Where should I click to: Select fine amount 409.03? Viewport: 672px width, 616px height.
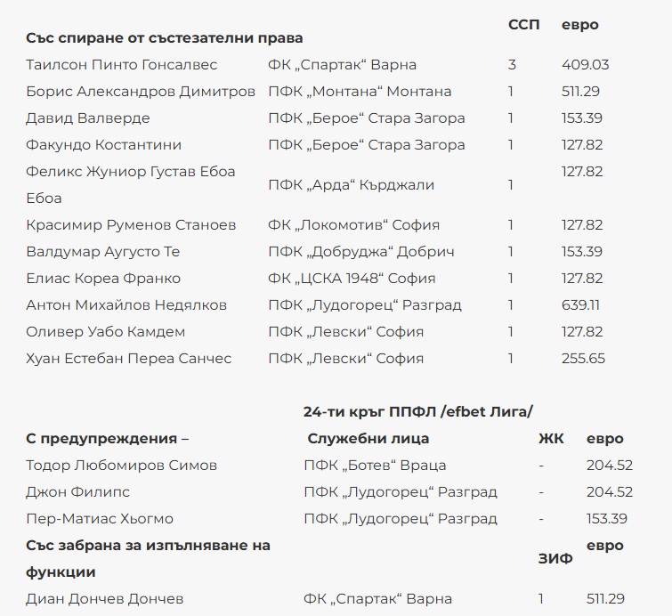585,65
